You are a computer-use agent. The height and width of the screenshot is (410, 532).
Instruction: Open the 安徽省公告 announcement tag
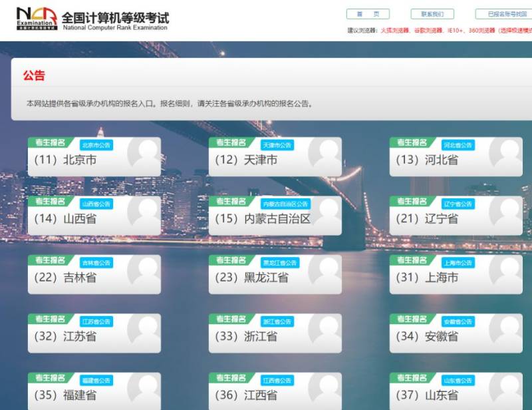point(458,321)
